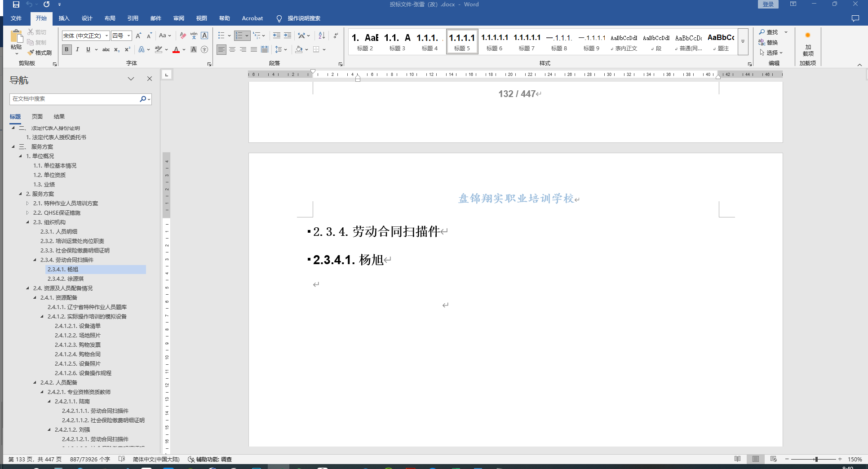Open the 审阅 ribbon tab
Viewport: 868px width, 469px height.
(x=179, y=18)
